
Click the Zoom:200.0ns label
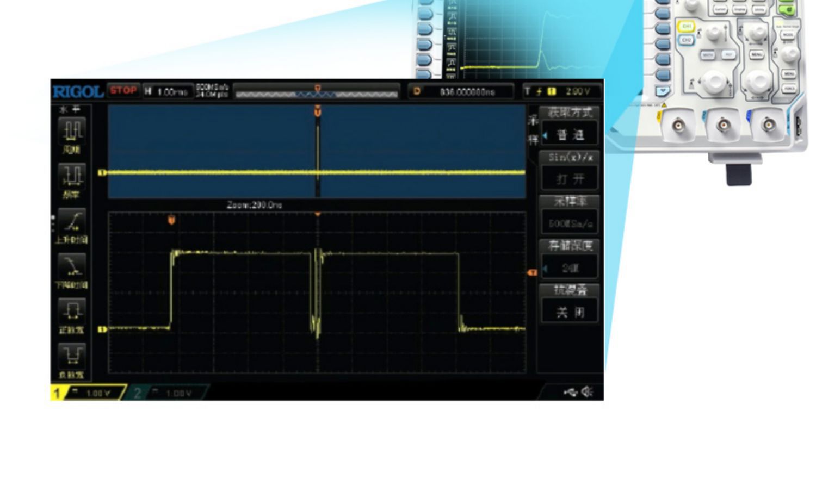pyautogui.click(x=254, y=205)
